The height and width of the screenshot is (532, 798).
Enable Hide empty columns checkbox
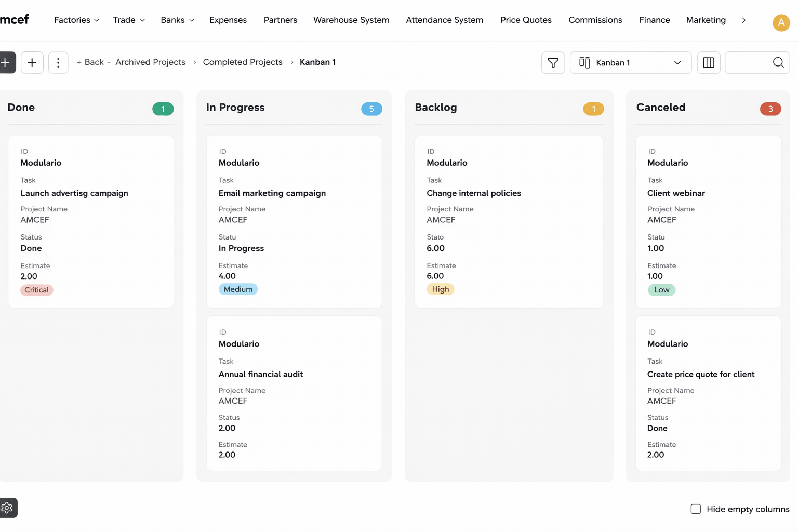coord(696,509)
